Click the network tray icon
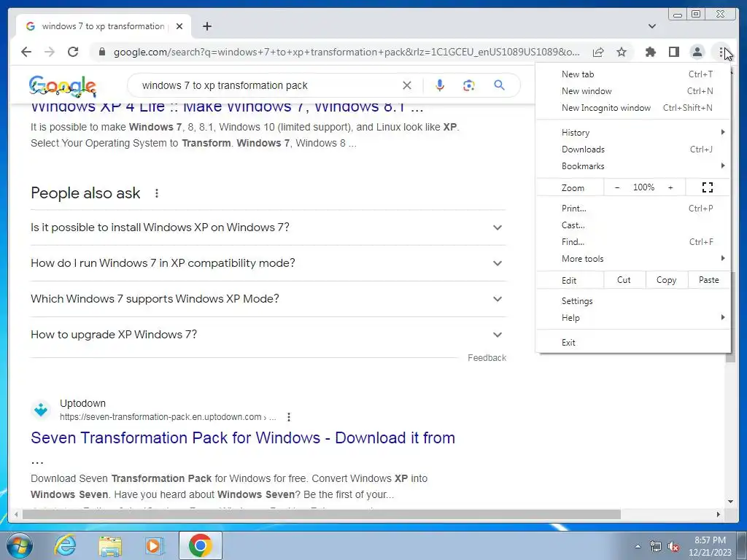 point(656,547)
